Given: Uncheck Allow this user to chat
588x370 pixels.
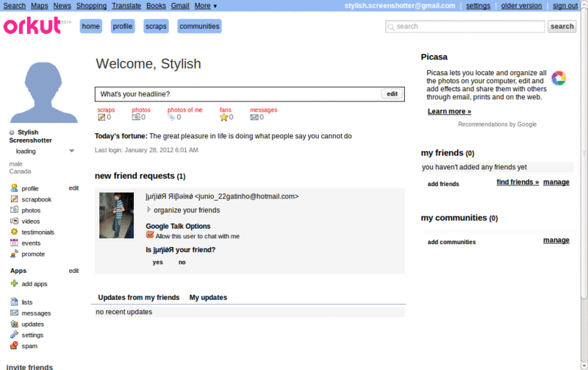Looking at the screenshot, I should point(150,235).
